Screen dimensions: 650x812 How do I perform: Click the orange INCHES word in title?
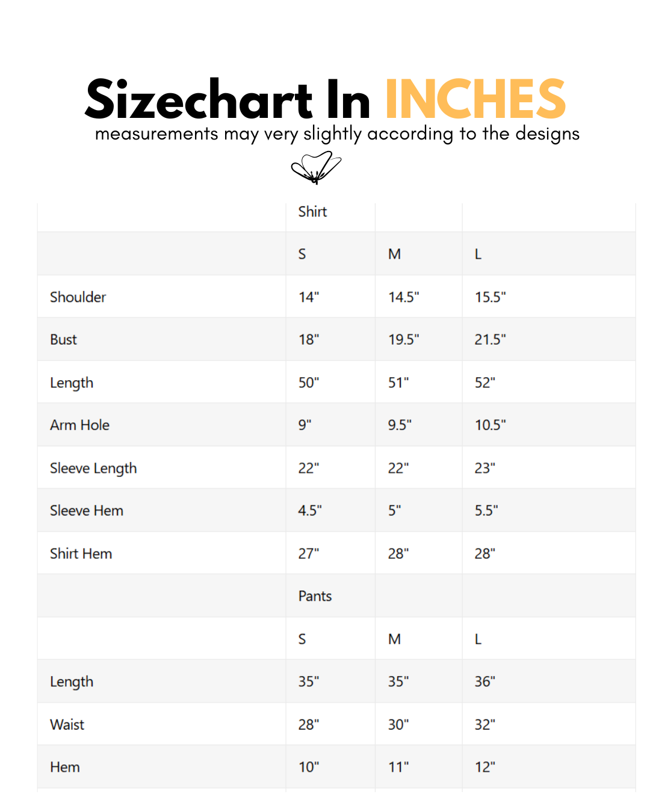click(475, 100)
